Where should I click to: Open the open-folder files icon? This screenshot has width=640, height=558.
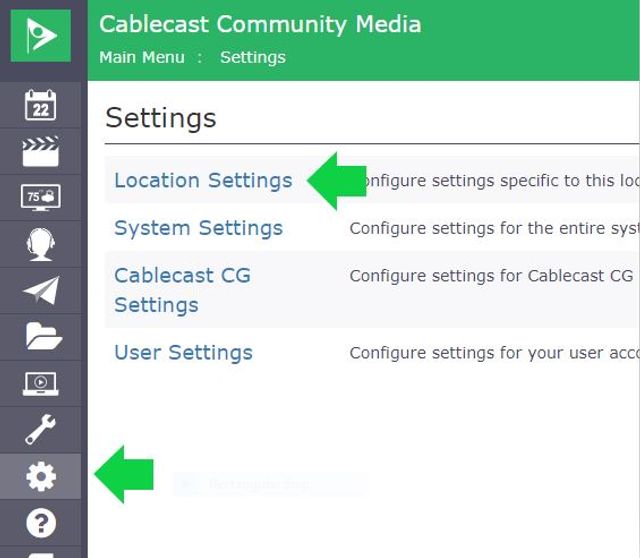pos(43,336)
